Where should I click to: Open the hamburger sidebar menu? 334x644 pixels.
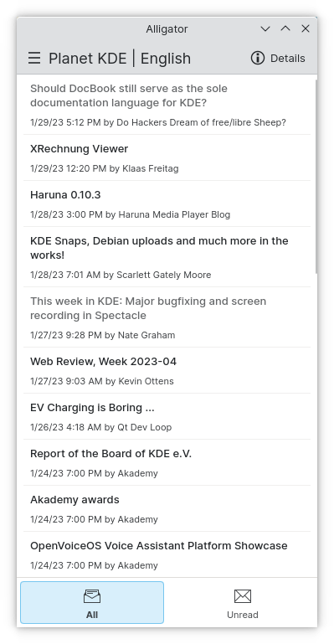point(34,59)
